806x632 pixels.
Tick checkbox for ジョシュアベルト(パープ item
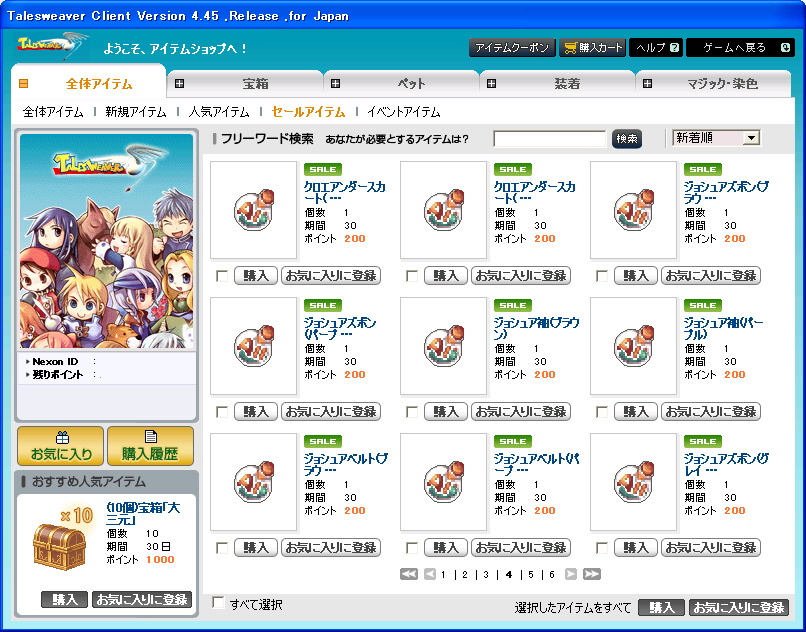(412, 548)
